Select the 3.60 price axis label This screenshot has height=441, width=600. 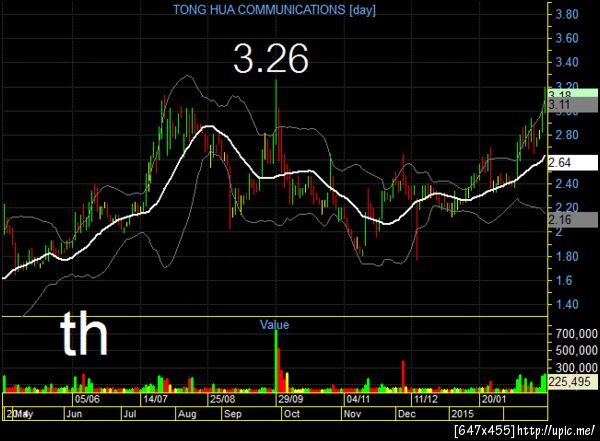click(567, 38)
